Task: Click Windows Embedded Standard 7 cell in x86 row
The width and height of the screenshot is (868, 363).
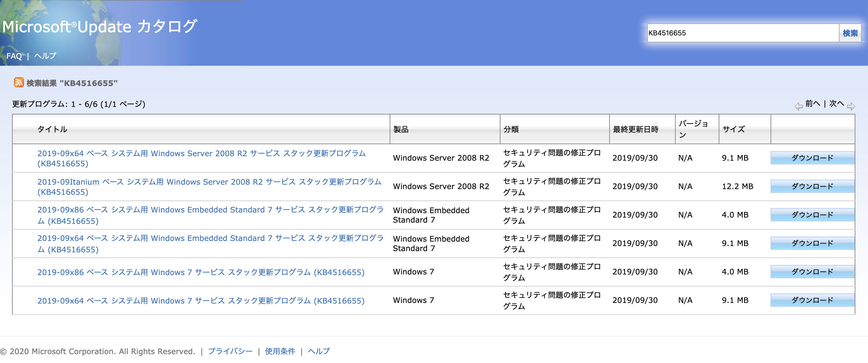Action: [x=431, y=215]
